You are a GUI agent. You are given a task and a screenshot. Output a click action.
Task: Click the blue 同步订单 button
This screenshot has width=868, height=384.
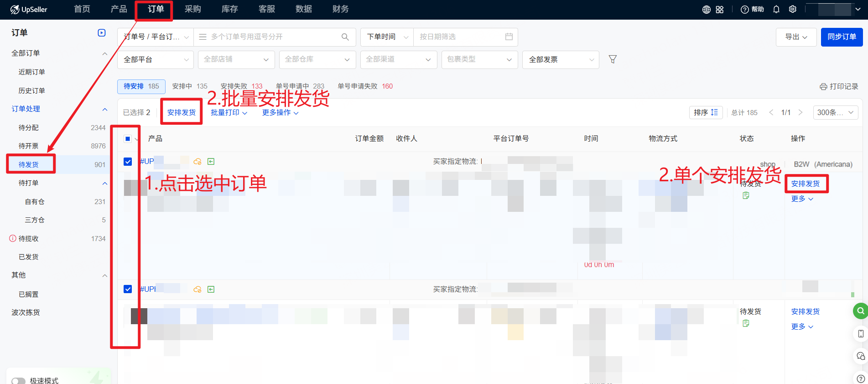(842, 37)
